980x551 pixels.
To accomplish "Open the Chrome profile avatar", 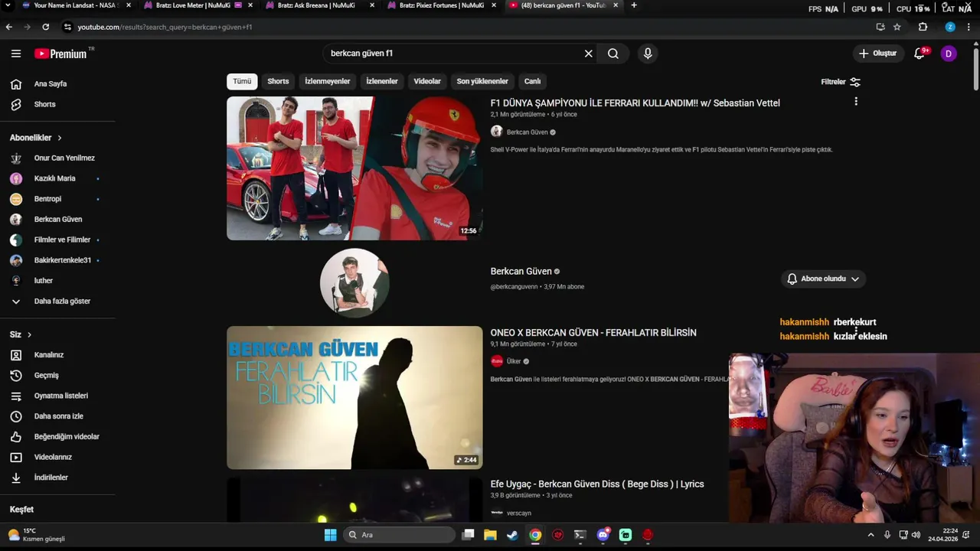I will [x=950, y=27].
